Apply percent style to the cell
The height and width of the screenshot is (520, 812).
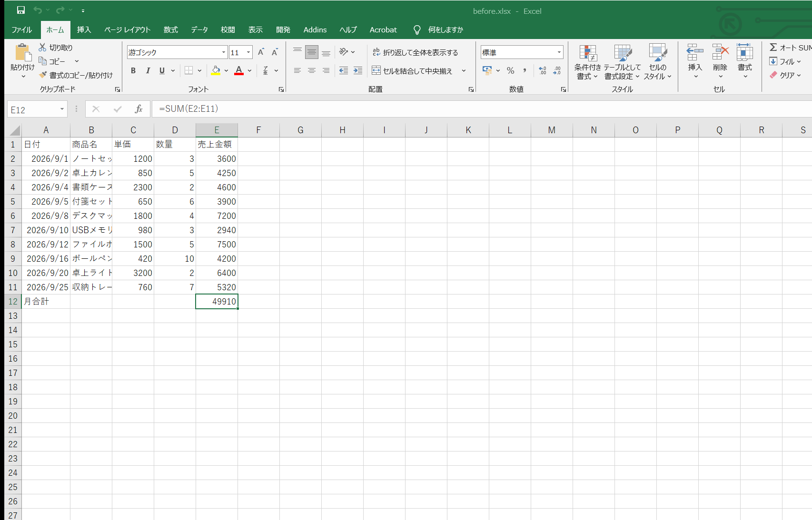511,70
